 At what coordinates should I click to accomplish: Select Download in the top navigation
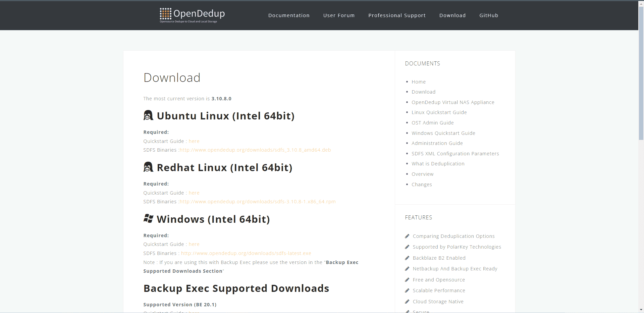452,15
